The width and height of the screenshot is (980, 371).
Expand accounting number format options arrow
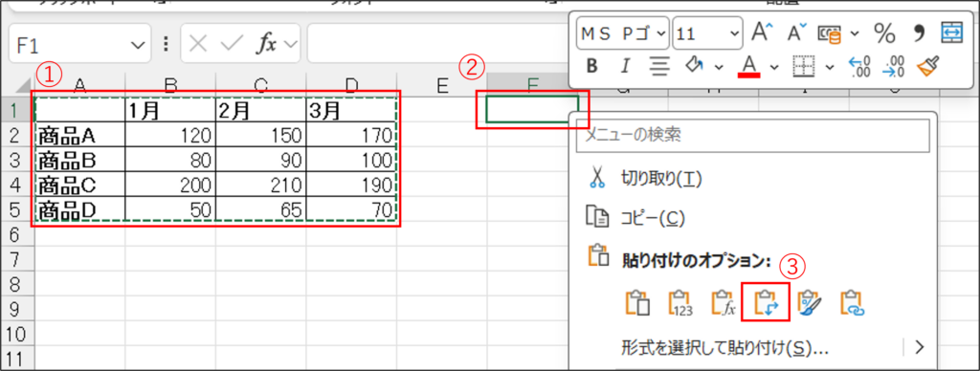(855, 33)
